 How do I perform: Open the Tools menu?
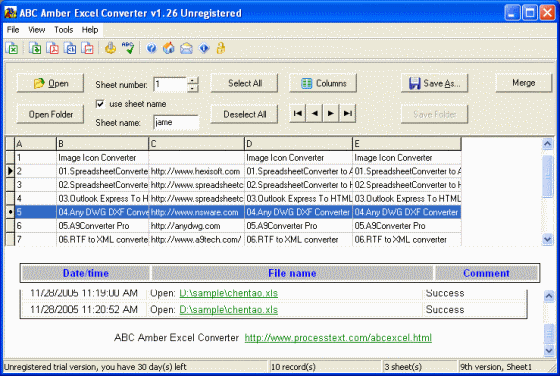pyautogui.click(x=64, y=30)
